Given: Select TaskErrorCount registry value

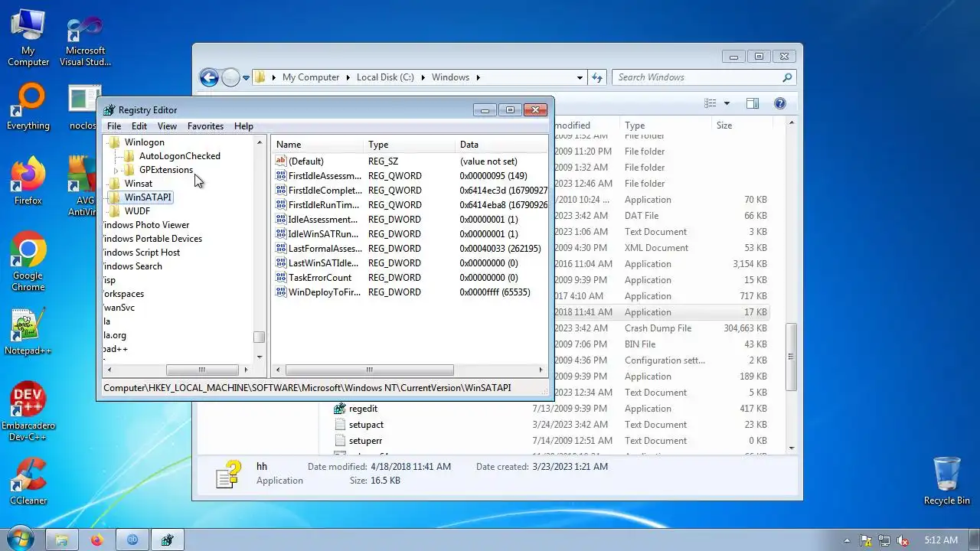Looking at the screenshot, I should pos(319,278).
